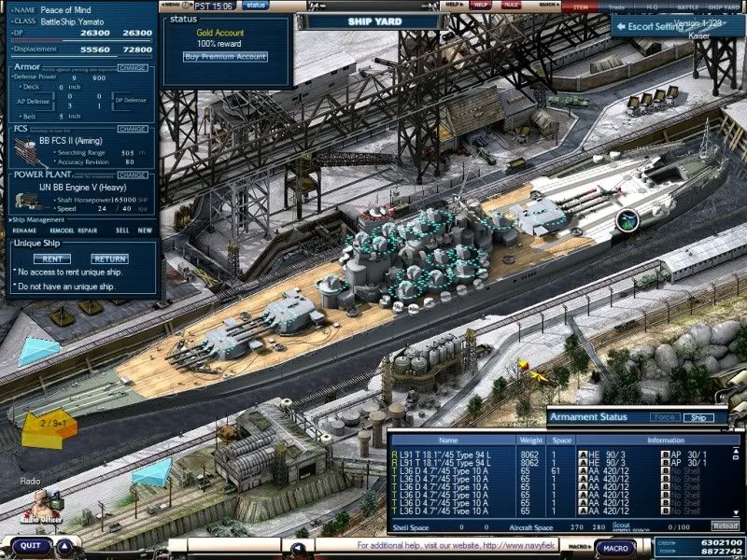Toggle Armament Status to Force

[665, 417]
